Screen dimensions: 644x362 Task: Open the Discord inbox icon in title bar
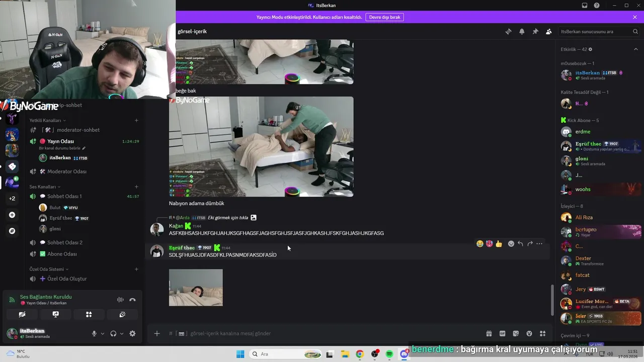(585, 5)
